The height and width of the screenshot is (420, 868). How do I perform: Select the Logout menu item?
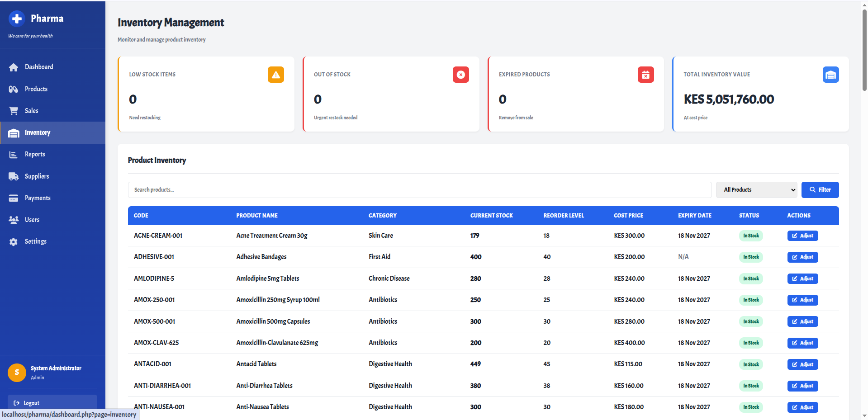31,403
